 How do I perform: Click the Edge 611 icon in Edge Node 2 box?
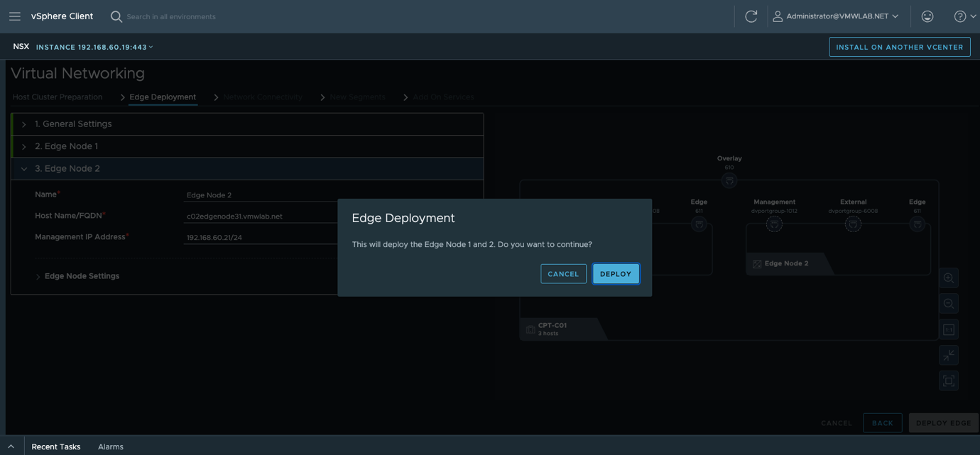coord(917,224)
